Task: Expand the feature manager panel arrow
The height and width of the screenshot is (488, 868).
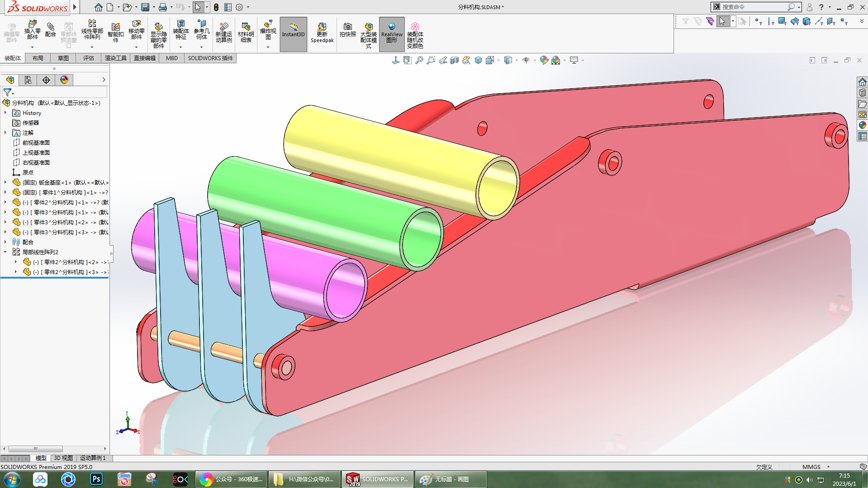Action: point(104,80)
